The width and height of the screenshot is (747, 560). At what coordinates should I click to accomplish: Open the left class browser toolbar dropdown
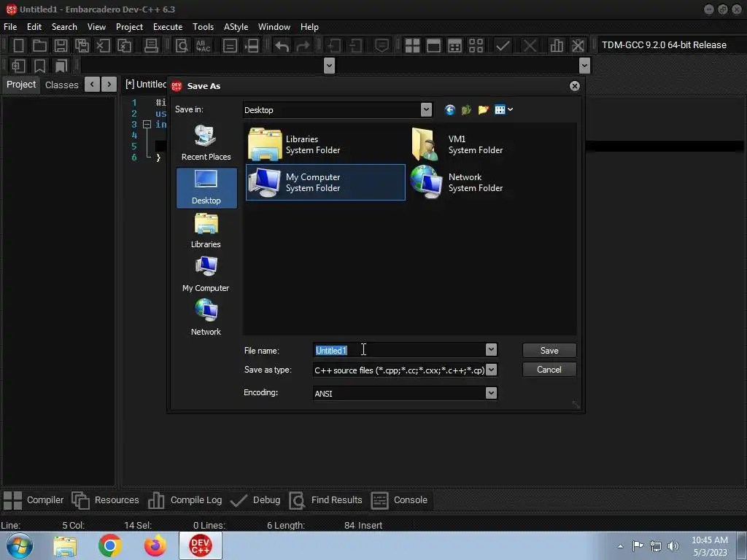tap(329, 65)
